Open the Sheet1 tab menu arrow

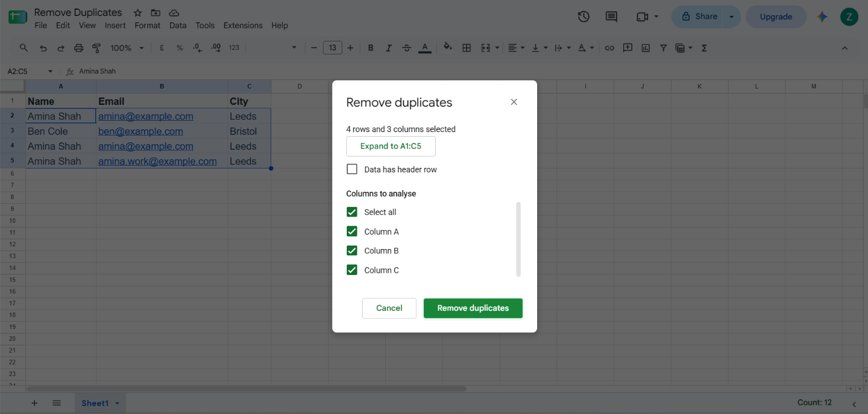tap(117, 403)
